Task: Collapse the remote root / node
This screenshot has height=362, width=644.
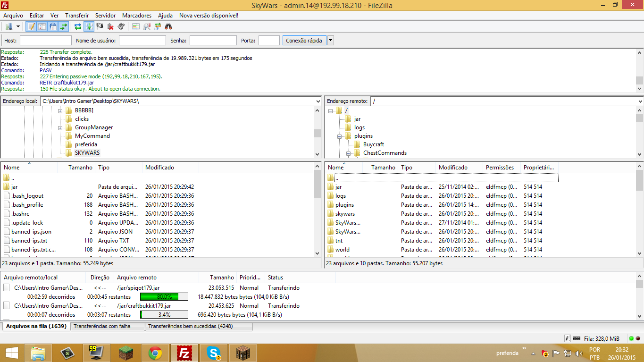Action: click(x=331, y=111)
